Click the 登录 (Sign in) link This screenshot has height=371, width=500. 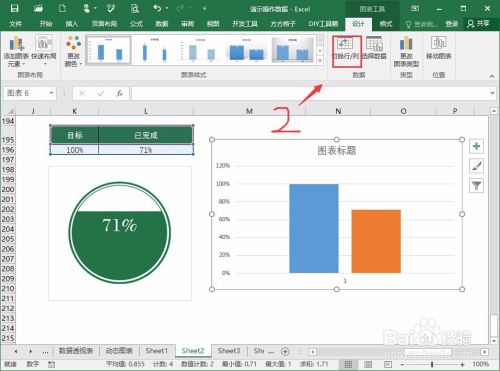(x=452, y=24)
